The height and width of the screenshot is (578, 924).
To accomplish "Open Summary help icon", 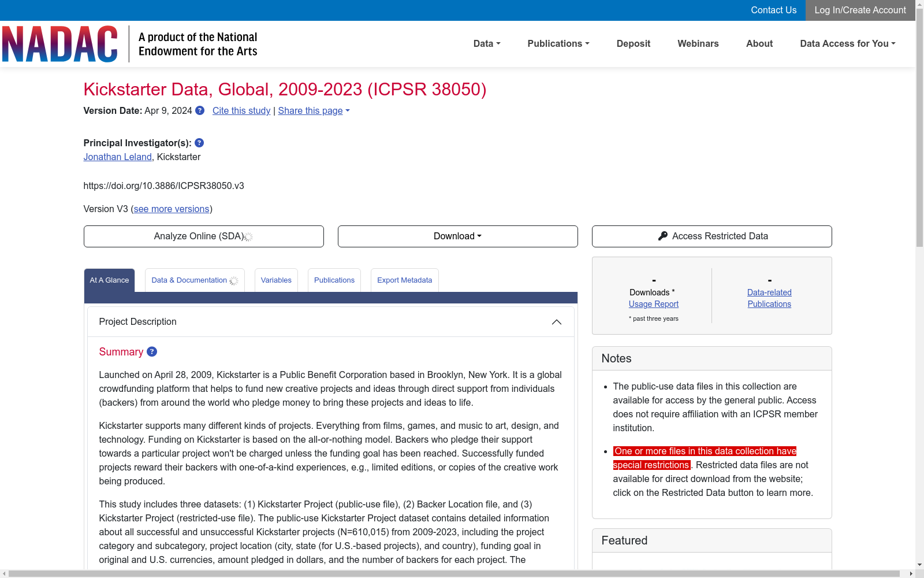I will [152, 351].
